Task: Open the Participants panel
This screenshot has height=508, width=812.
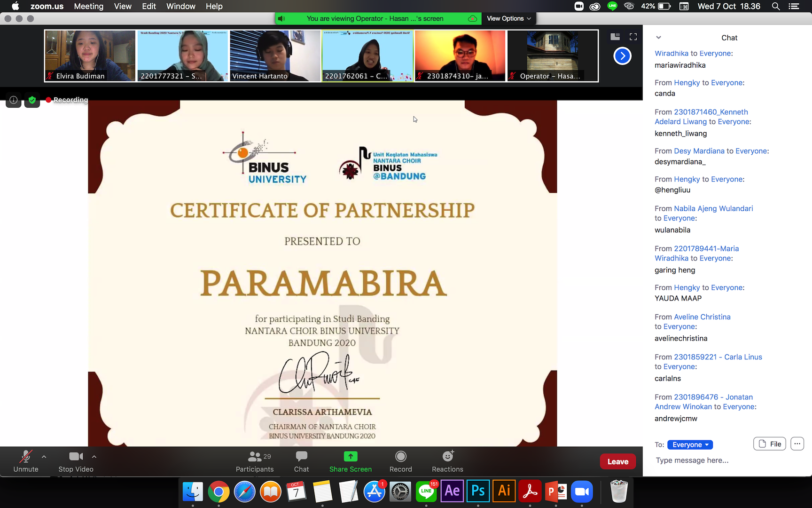Action: [x=255, y=461]
